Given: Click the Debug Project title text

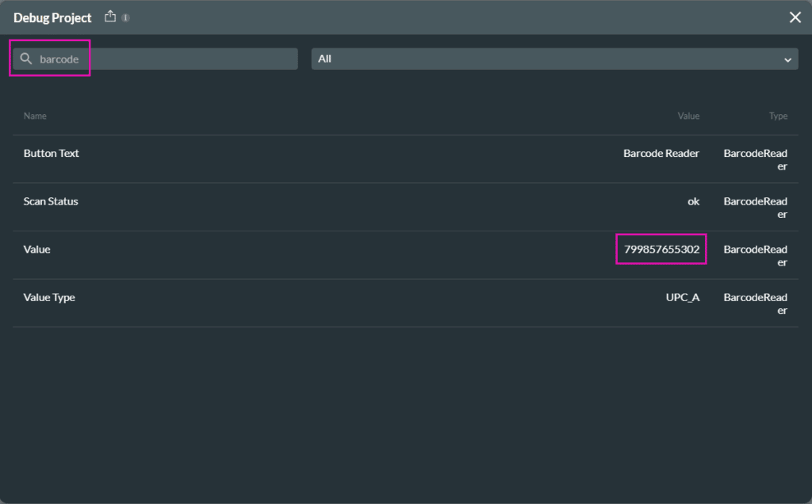Looking at the screenshot, I should click(x=52, y=17).
